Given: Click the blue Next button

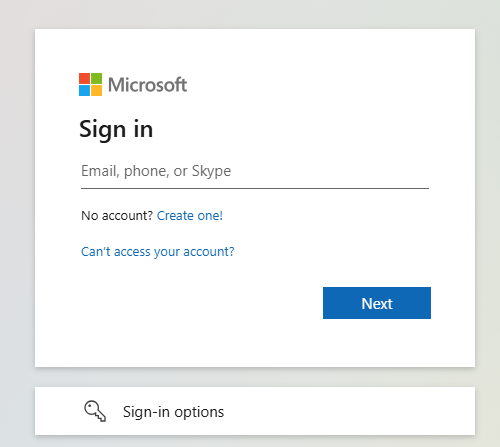Looking at the screenshot, I should point(377,303).
